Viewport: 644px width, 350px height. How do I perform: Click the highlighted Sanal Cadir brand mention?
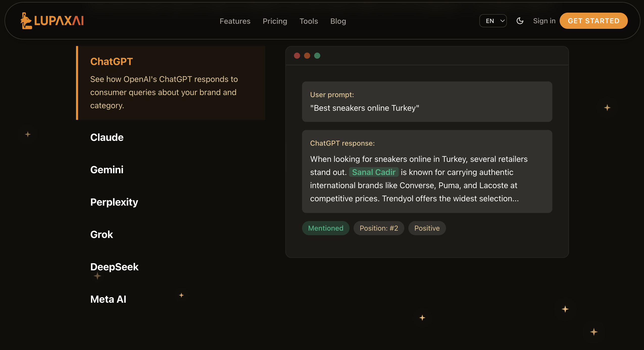(x=374, y=172)
